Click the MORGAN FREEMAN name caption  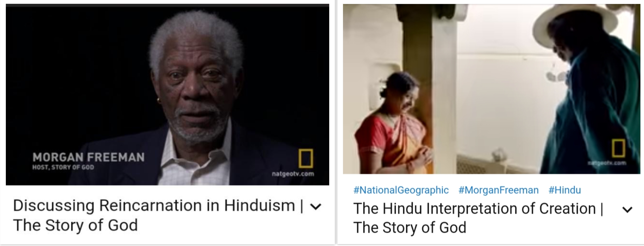(x=88, y=157)
